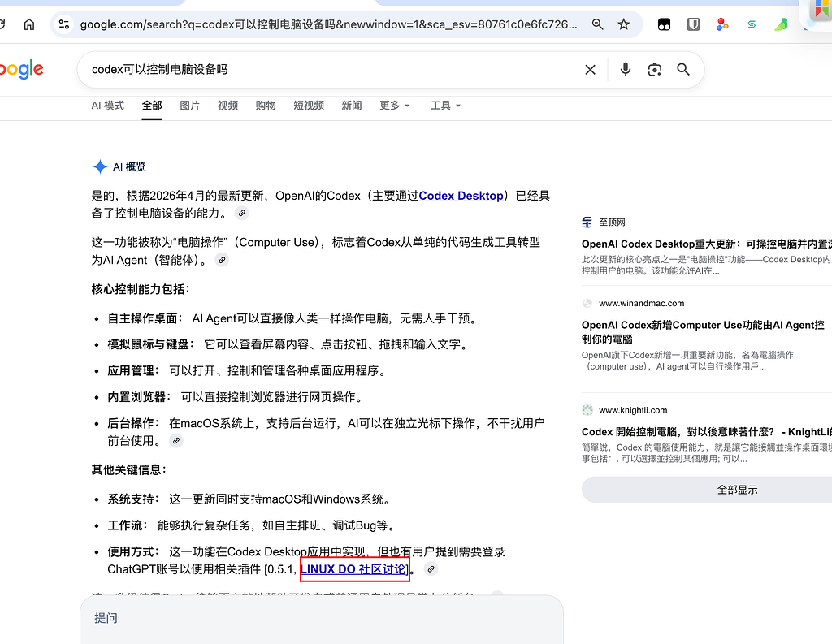
Task: Bookmark this page with the star icon
Action: point(623,24)
